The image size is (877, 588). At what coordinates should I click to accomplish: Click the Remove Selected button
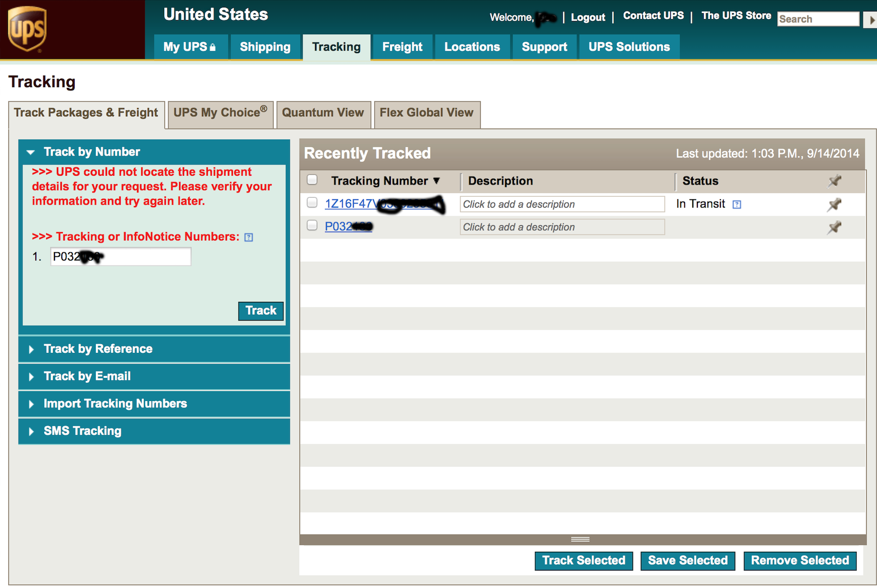click(x=800, y=561)
